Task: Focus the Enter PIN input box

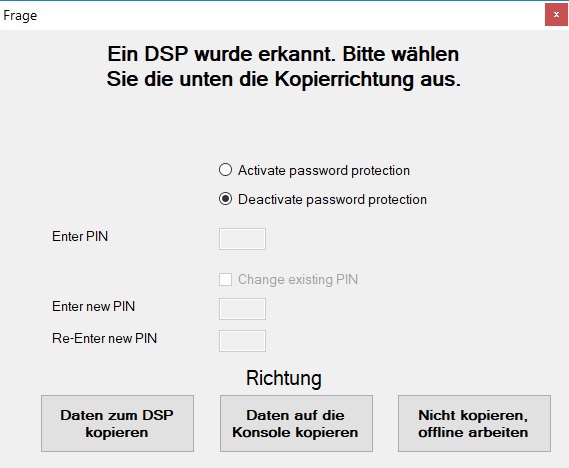Action: [242, 239]
